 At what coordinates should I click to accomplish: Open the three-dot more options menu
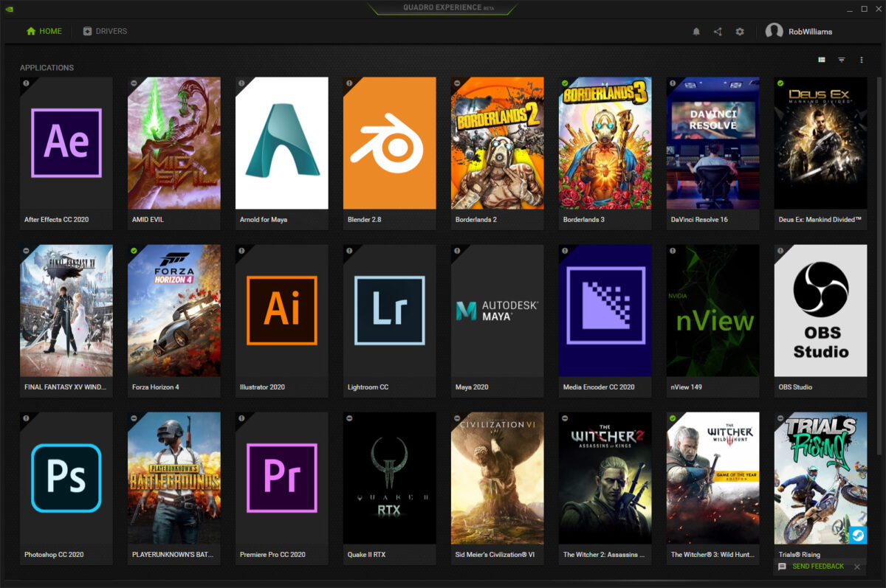[861, 60]
